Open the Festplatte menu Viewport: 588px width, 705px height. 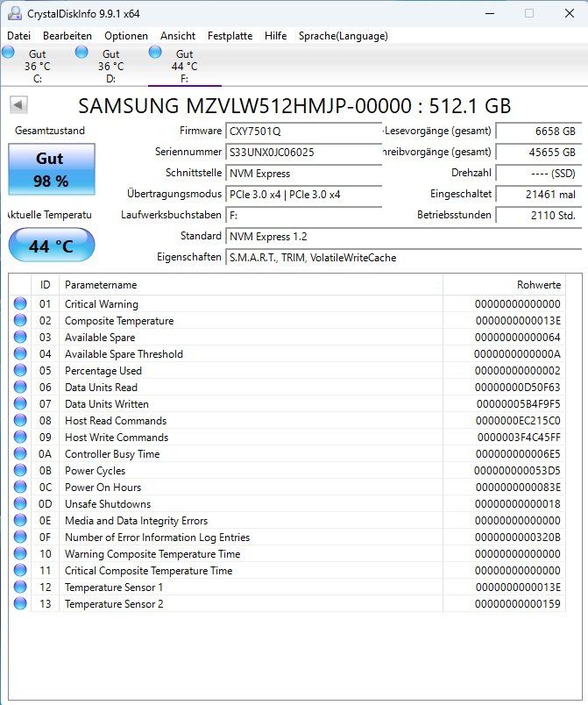(230, 36)
